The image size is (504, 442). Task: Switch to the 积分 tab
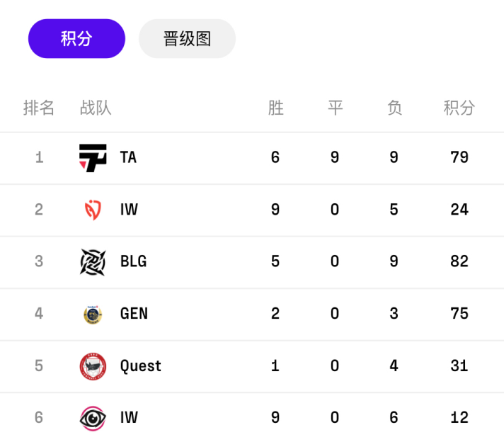76,38
